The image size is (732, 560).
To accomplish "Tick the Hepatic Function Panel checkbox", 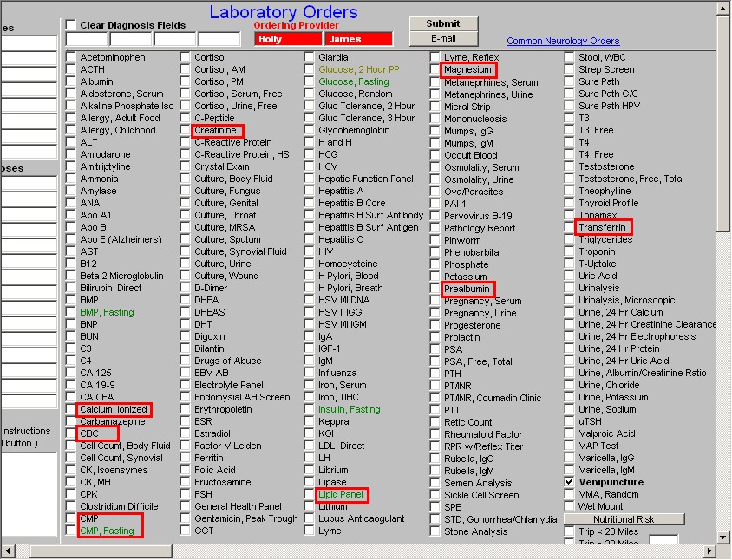I will 309,179.
